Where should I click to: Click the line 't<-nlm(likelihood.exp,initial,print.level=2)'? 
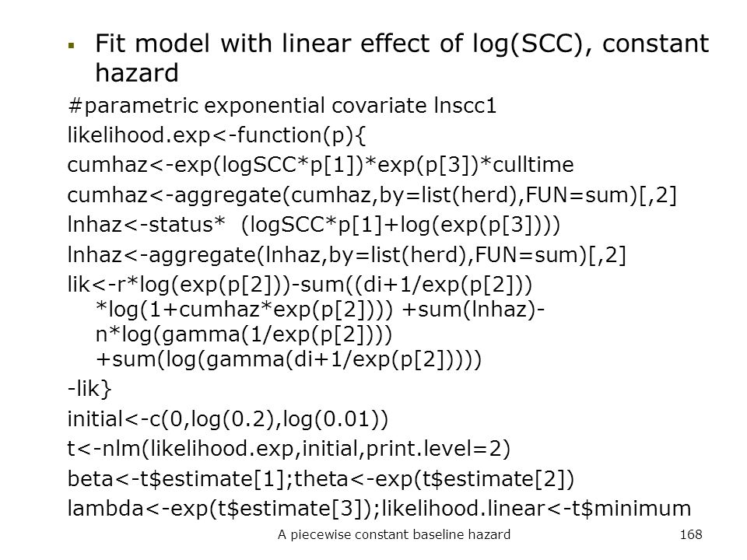tap(289, 449)
